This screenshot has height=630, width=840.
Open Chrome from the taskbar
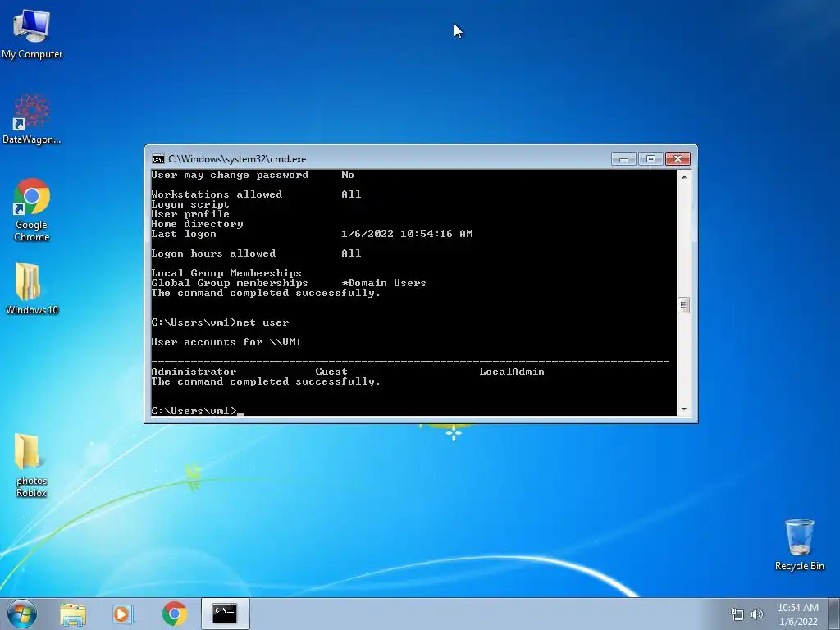(x=174, y=614)
